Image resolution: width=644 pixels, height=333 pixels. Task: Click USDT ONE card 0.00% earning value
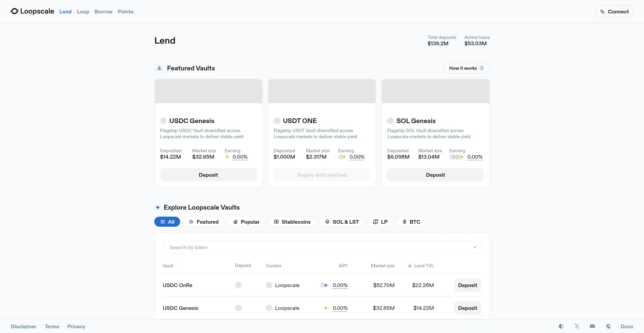click(x=357, y=157)
